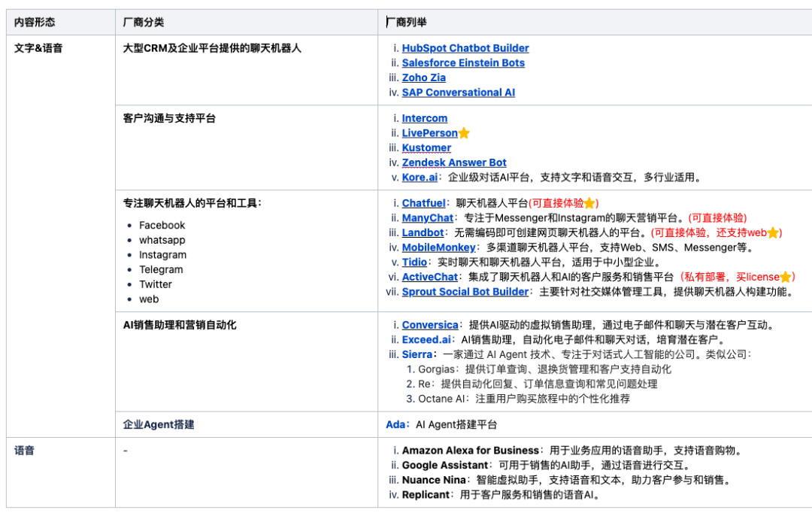812x516 pixels.
Task: Click the star icon in the Chatfuel row
Action: click(589, 203)
